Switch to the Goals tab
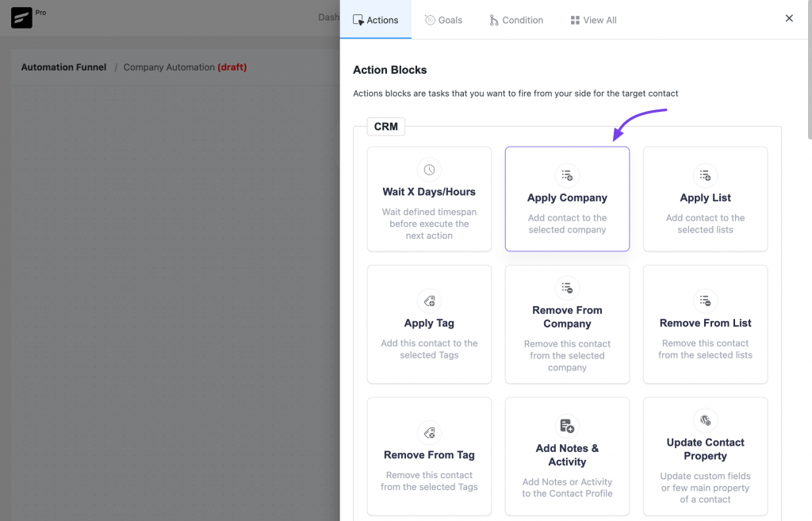The image size is (812, 521). pyautogui.click(x=443, y=20)
